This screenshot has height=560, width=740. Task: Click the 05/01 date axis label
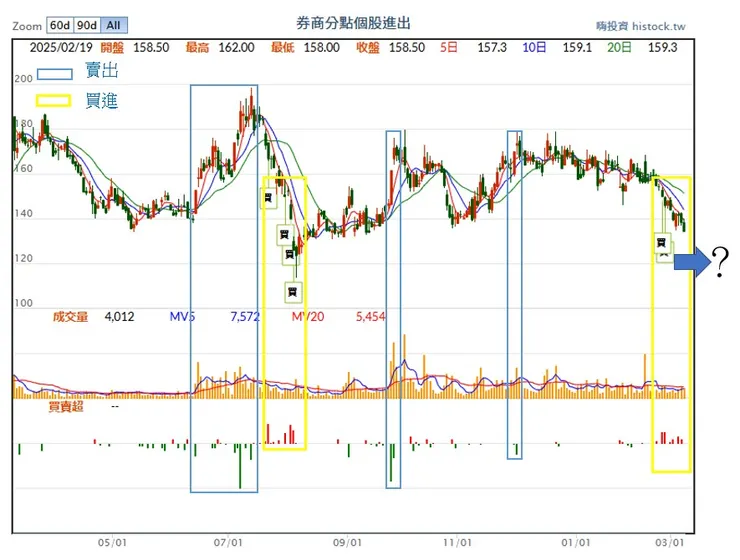pos(112,543)
